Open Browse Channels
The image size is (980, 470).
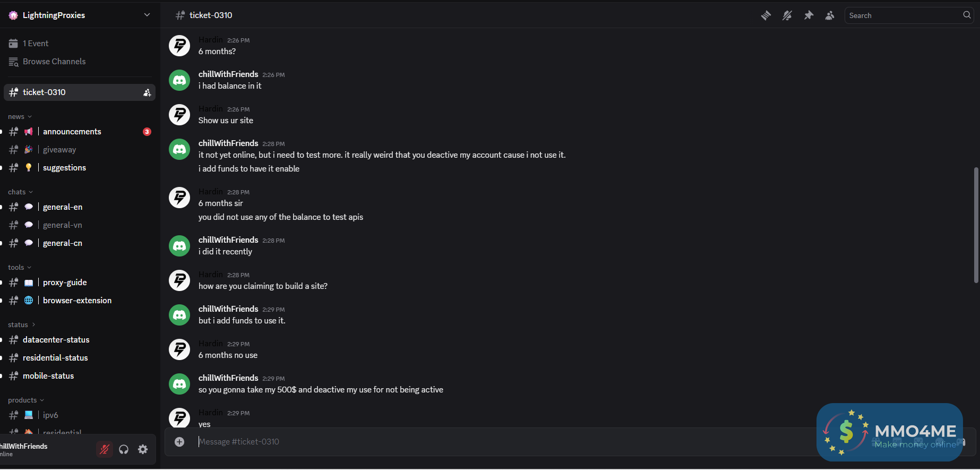coord(54,62)
